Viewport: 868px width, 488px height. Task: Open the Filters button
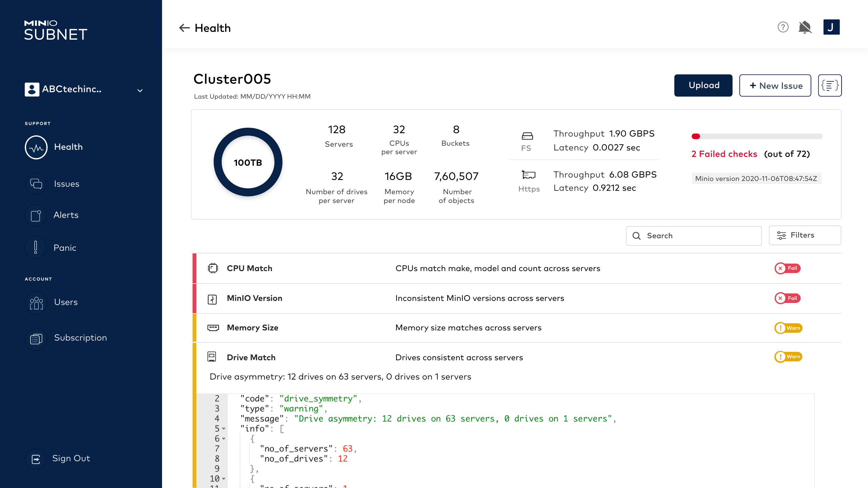click(x=805, y=235)
